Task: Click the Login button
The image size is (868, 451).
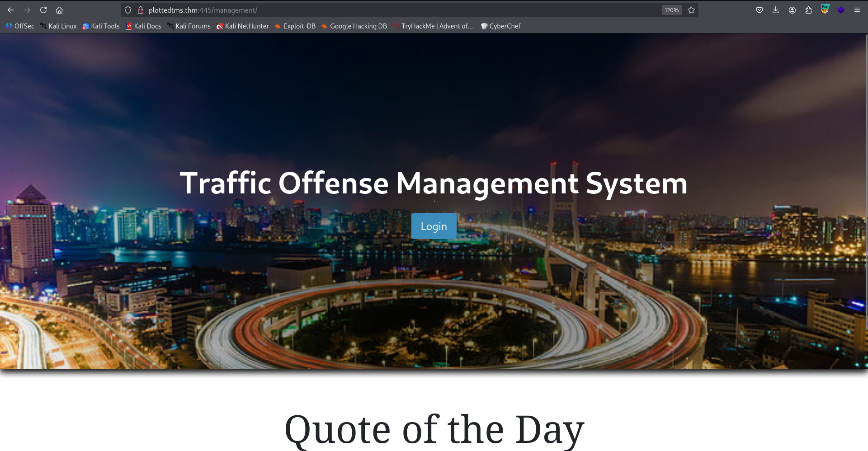Action: coord(434,226)
